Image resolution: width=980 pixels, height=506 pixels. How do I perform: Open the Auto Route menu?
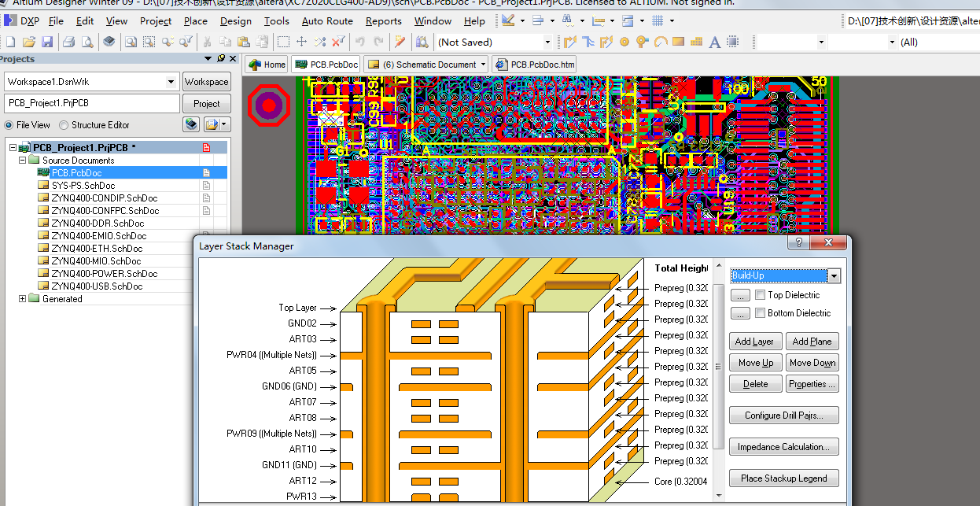(x=327, y=20)
